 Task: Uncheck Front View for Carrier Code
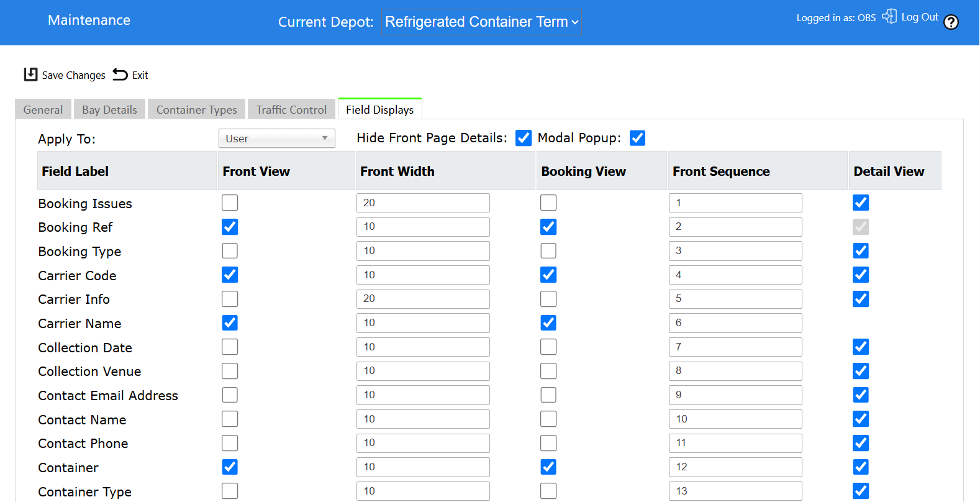tap(230, 275)
